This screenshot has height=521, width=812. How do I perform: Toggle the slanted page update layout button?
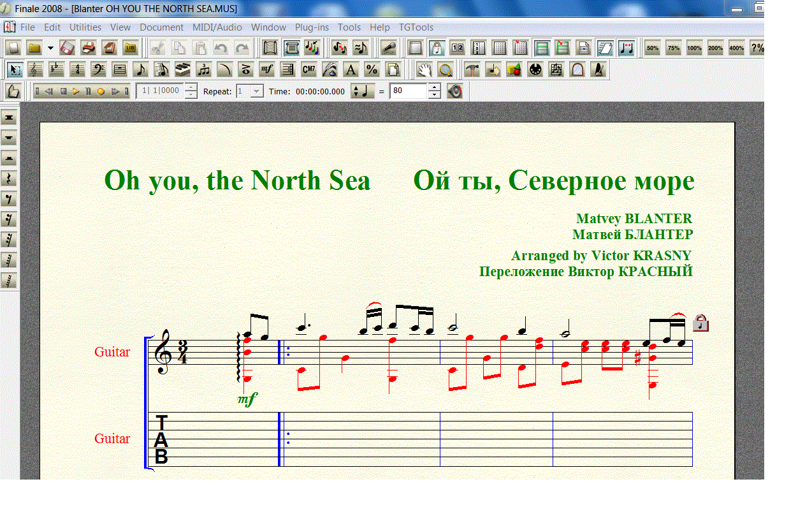coord(605,48)
